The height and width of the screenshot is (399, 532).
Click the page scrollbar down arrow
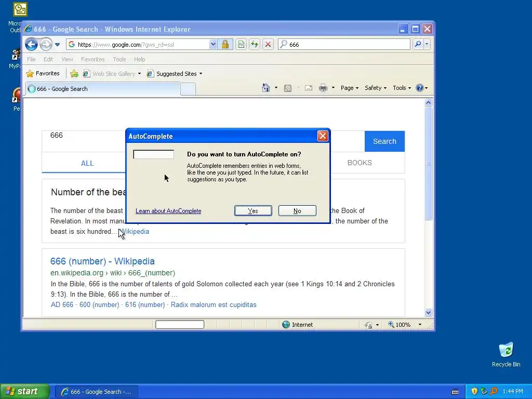428,312
